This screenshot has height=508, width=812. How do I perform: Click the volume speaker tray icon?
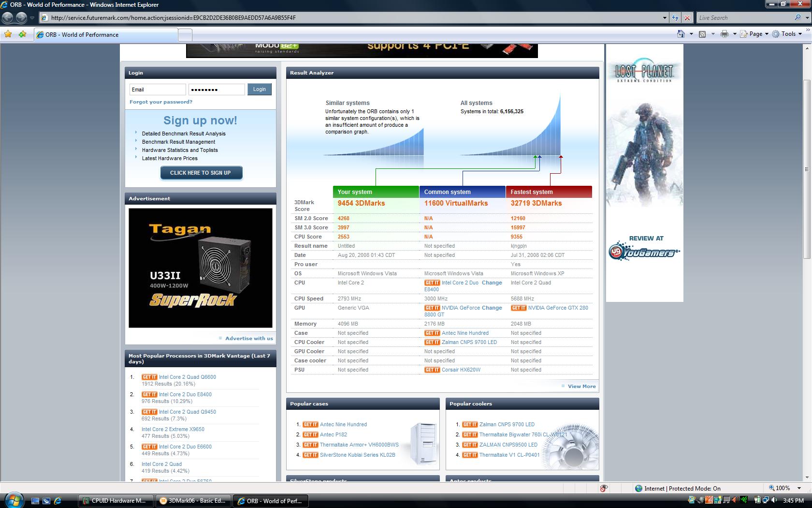(x=774, y=500)
